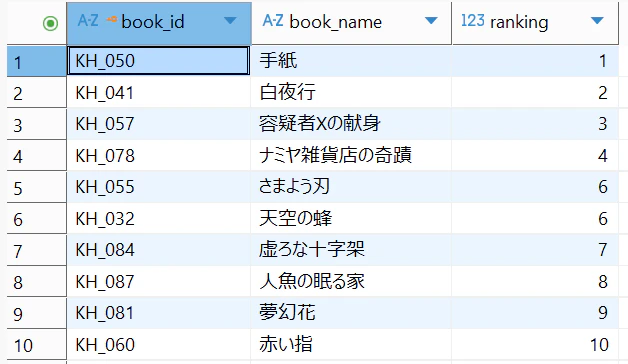Image resolution: width=628 pixels, height=364 pixels.
Task: Select row number 6 header
Action: pyautogui.click(x=36, y=218)
